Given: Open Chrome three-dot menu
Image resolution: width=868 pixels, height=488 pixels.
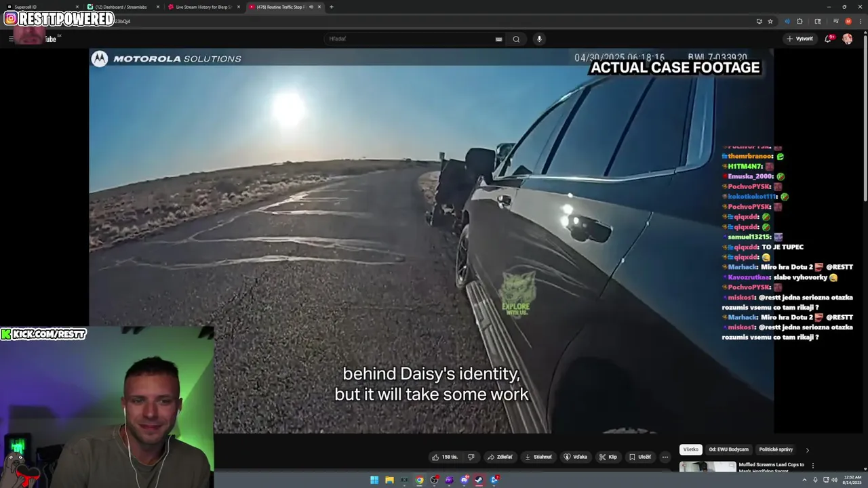Looking at the screenshot, I should pos(861,21).
